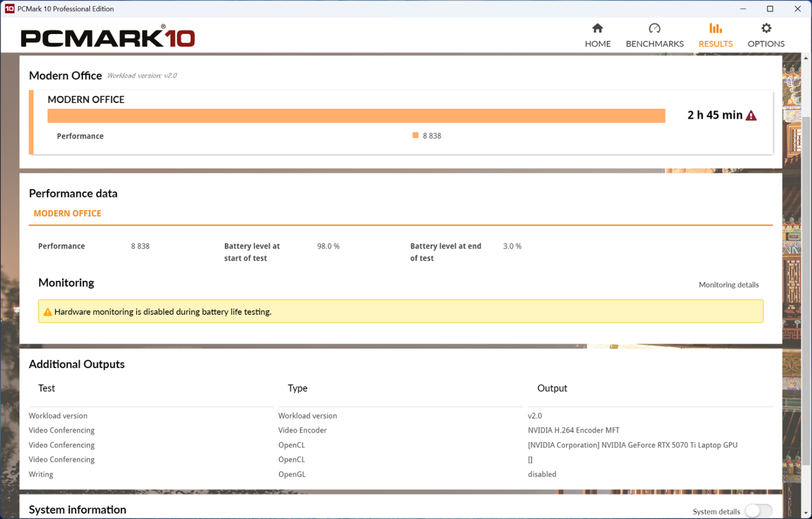812x519 pixels.
Task: Minimize the PCMark 10 window
Action: click(743, 9)
